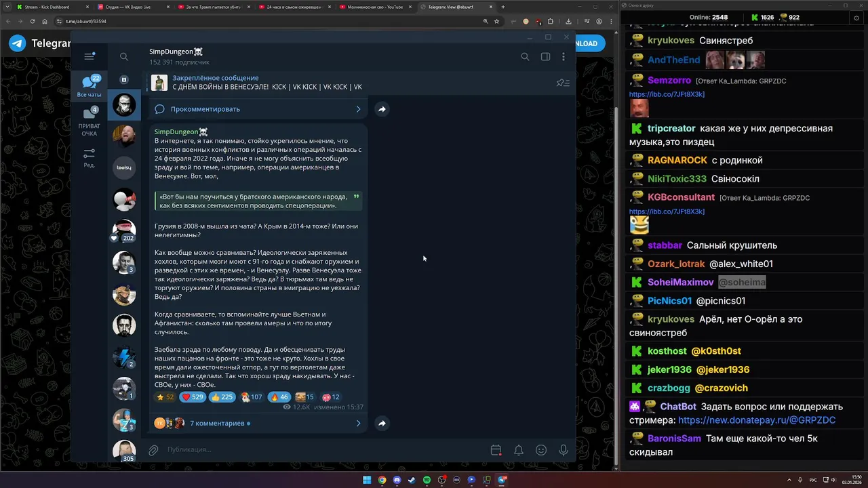Open Steam from the taskbar
Screen dimensions: 868x488
(412, 480)
